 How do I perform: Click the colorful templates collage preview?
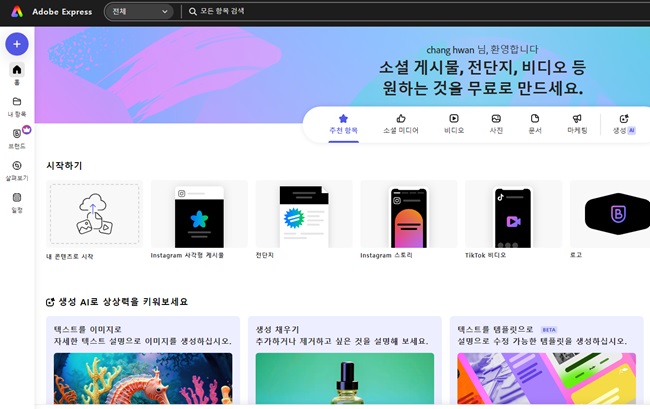546,378
